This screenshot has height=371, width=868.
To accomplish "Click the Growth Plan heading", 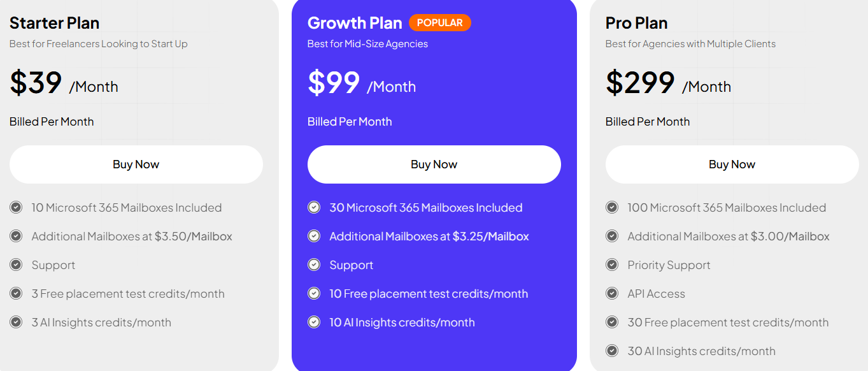I will (355, 23).
